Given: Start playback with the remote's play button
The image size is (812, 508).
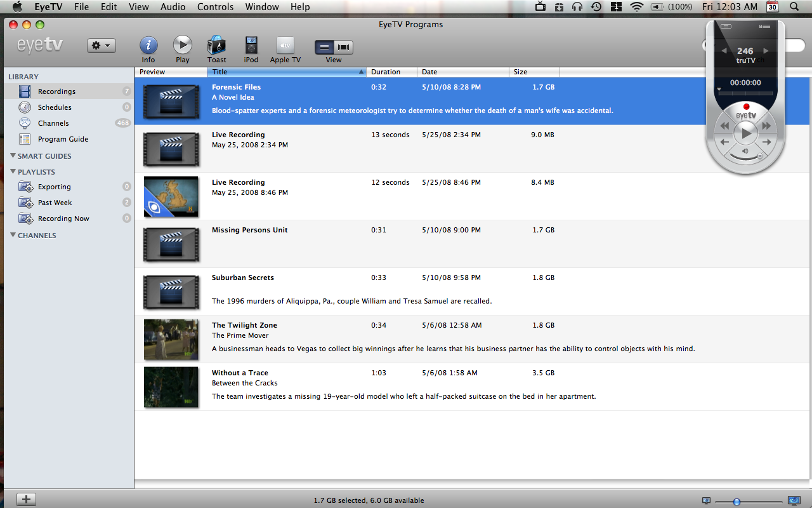Looking at the screenshot, I should pos(746,133).
